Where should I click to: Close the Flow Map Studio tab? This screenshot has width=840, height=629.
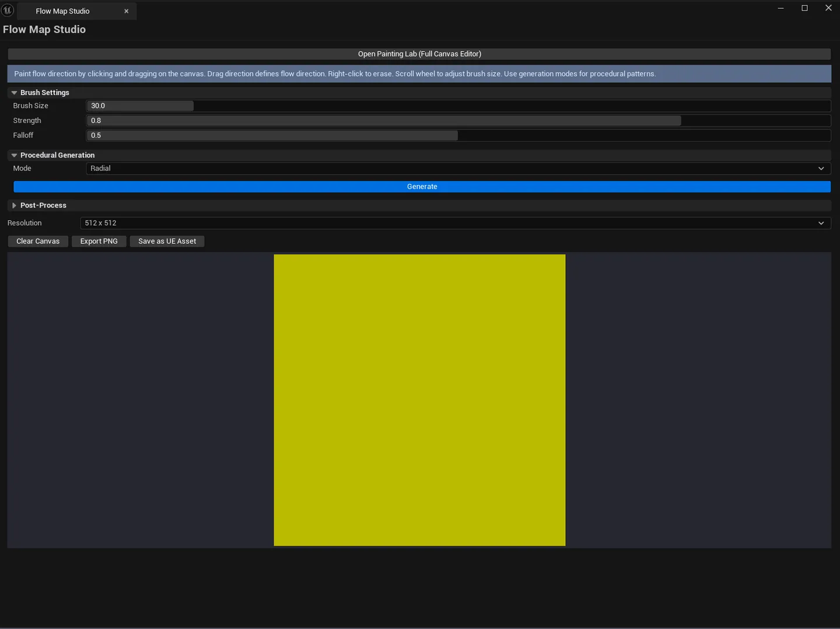pos(126,11)
